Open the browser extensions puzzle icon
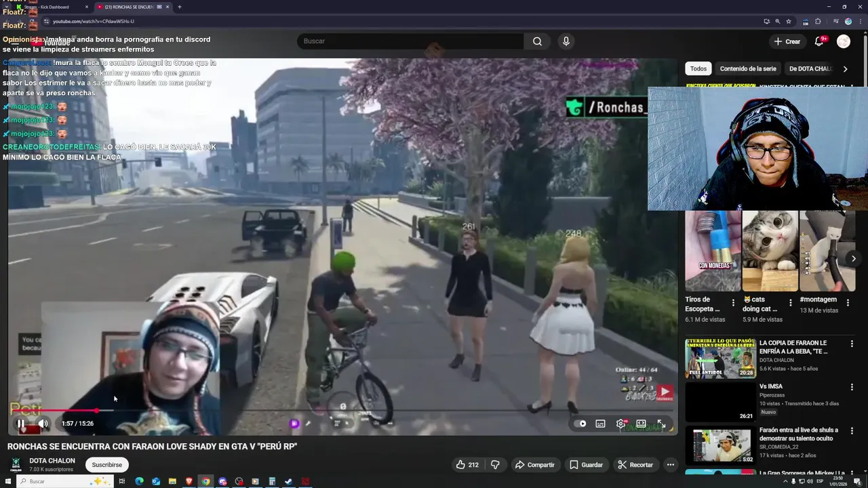This screenshot has height=488, width=868. (818, 22)
